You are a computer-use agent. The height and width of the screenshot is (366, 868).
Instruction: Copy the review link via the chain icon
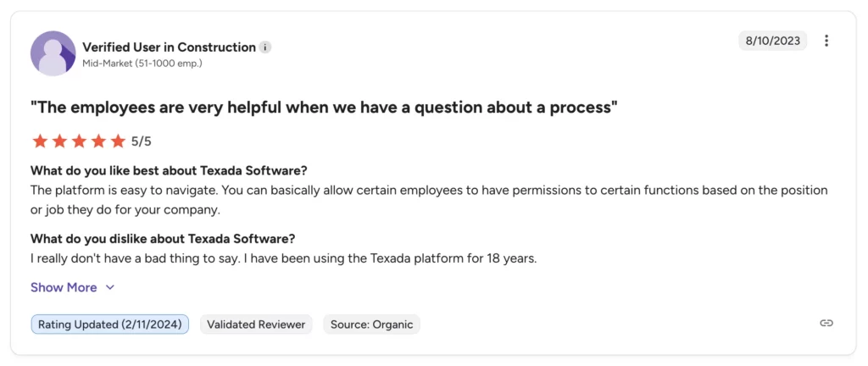tap(826, 324)
